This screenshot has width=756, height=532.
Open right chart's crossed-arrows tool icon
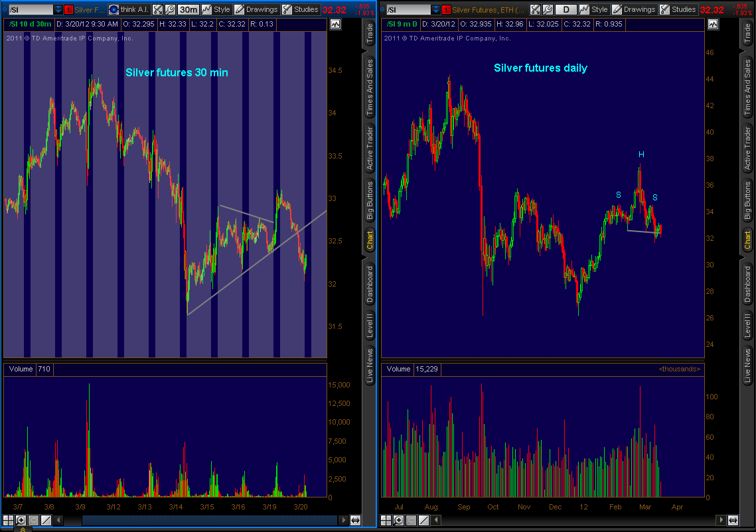pos(535,9)
